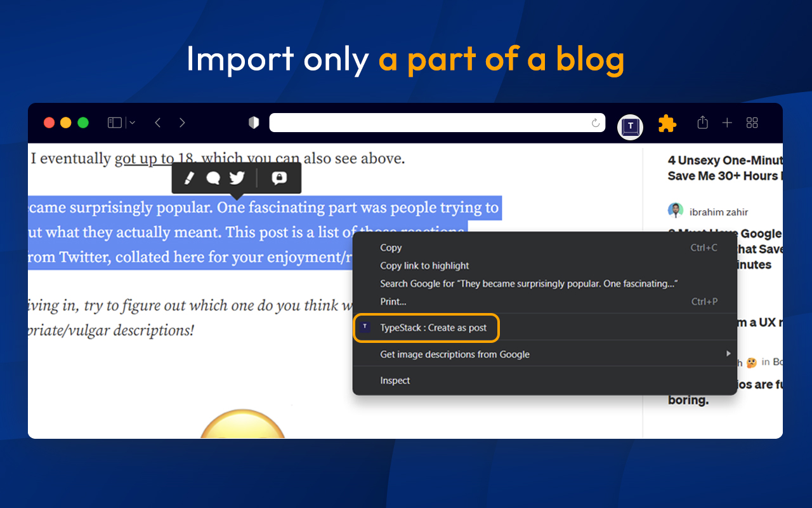Image resolution: width=812 pixels, height=508 pixels.
Task: Open the '4 Unsexy One-Minute' article link
Action: [724, 168]
